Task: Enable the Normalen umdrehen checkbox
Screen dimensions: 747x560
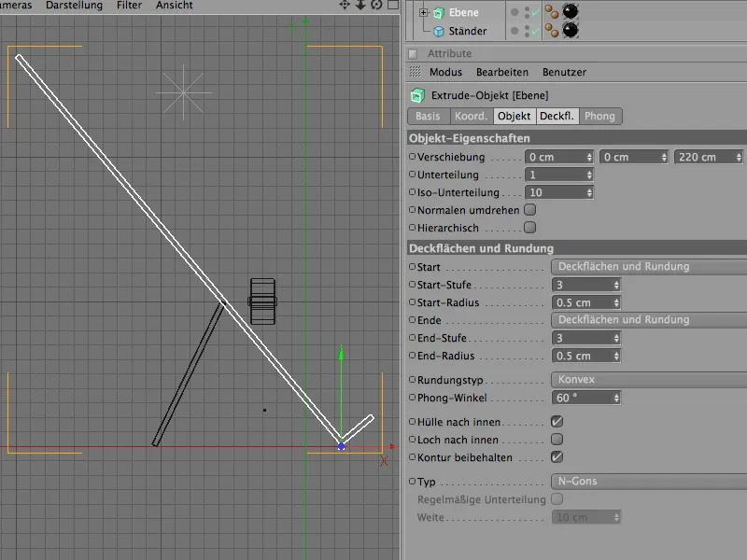Action: coord(530,210)
